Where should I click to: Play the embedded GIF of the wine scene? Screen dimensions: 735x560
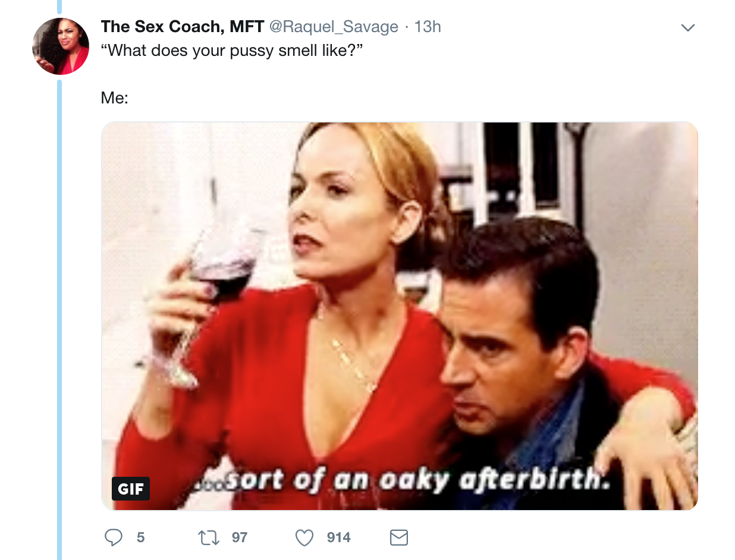click(400, 316)
